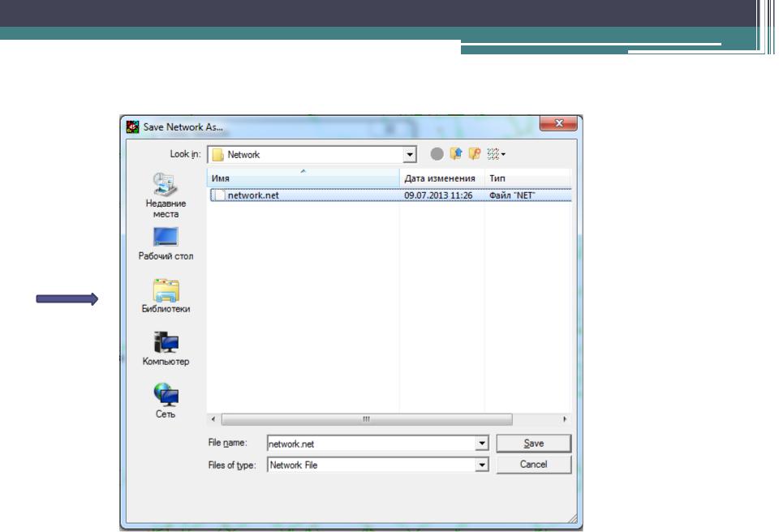Viewport: 779px width, 532px height.
Task: Select the network.net file name text
Action: point(253,195)
